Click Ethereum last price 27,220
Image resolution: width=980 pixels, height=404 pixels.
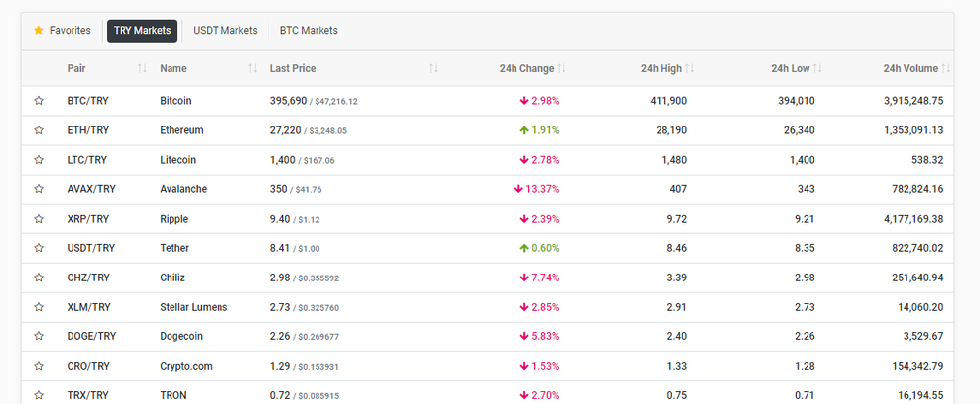[285, 130]
